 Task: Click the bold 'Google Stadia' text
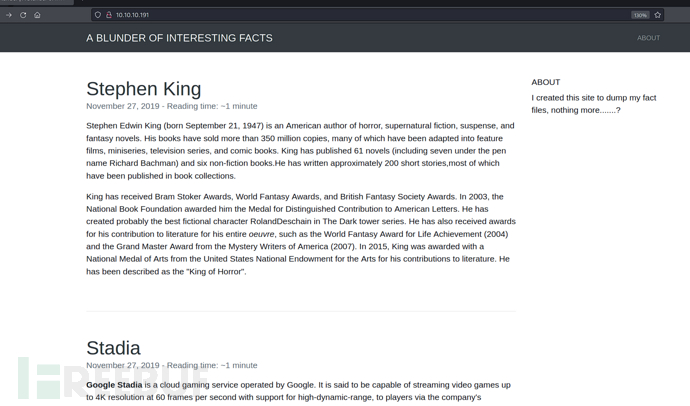(114, 385)
